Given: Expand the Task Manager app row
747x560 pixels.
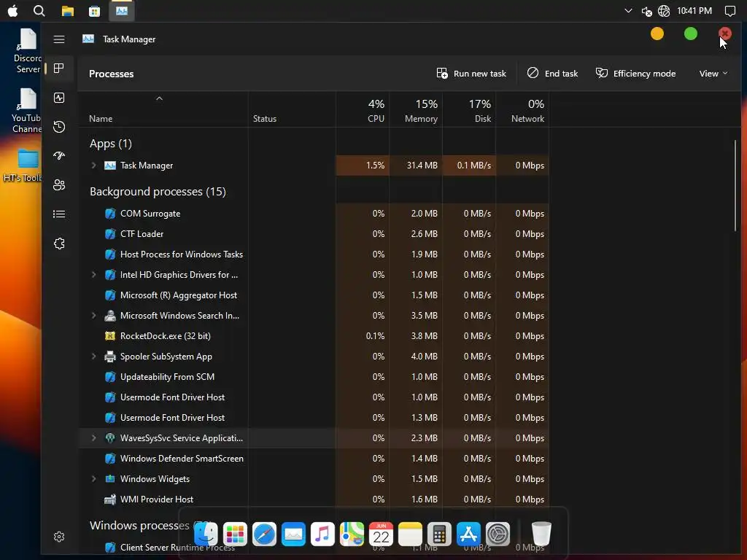Looking at the screenshot, I should 94,166.
